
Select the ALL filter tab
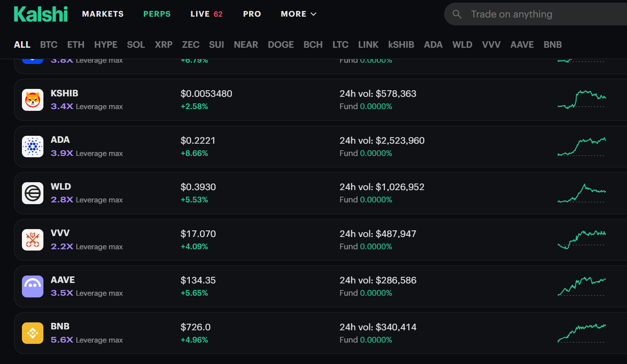[22, 45]
